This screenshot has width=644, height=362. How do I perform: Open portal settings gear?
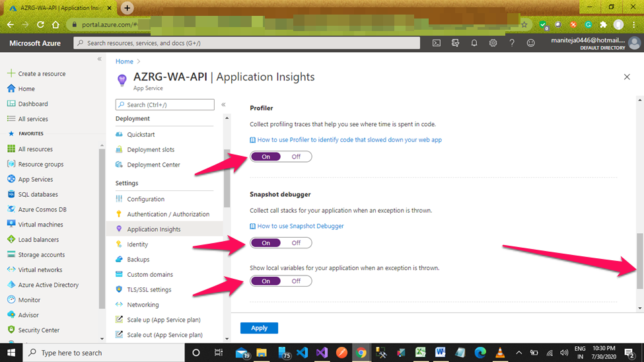[493, 43]
